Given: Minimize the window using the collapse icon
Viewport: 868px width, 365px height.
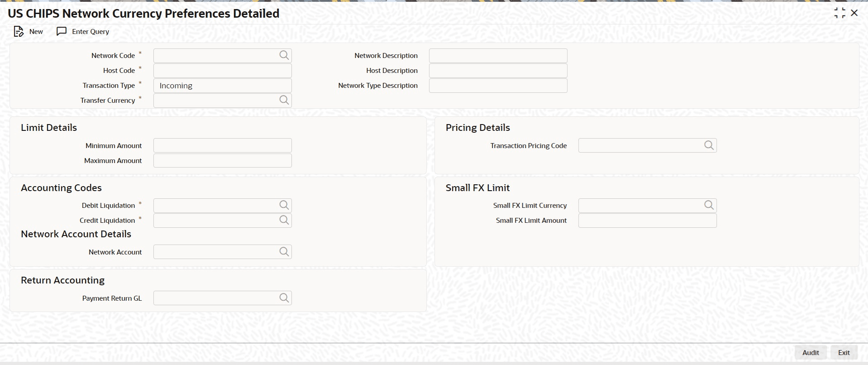Looking at the screenshot, I should pos(839,13).
